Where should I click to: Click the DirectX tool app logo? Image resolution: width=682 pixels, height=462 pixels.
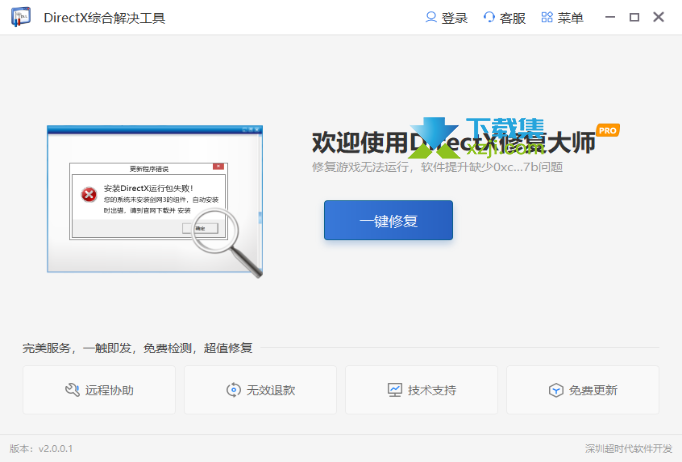click(20, 17)
